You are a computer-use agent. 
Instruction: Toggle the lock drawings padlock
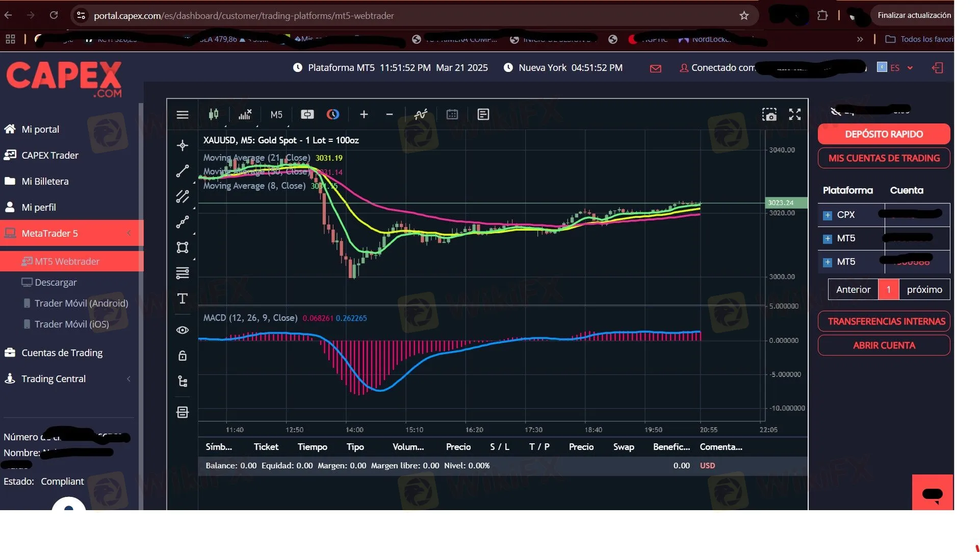click(183, 356)
